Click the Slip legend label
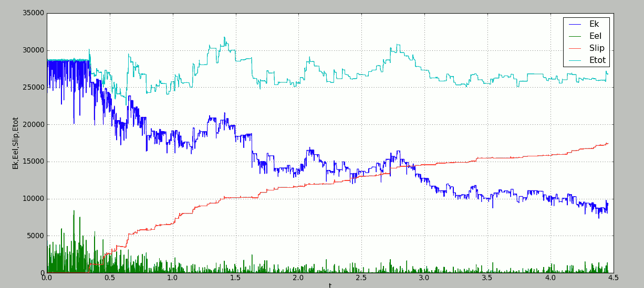 coord(597,48)
